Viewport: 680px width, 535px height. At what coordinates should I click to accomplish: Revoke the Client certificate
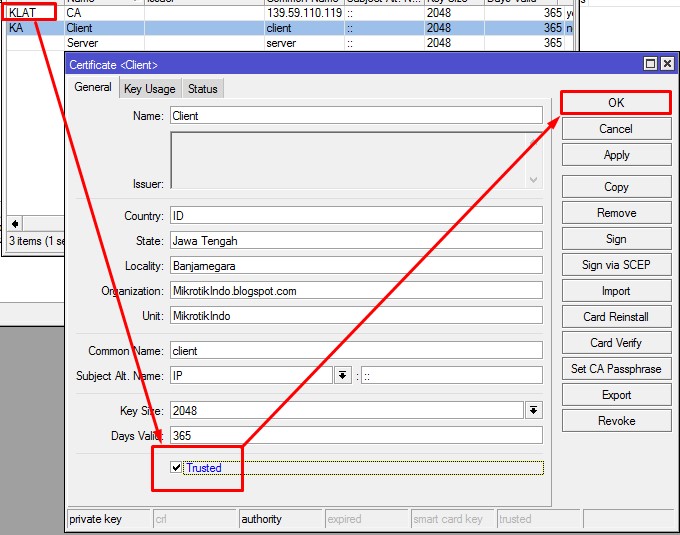[x=616, y=421]
